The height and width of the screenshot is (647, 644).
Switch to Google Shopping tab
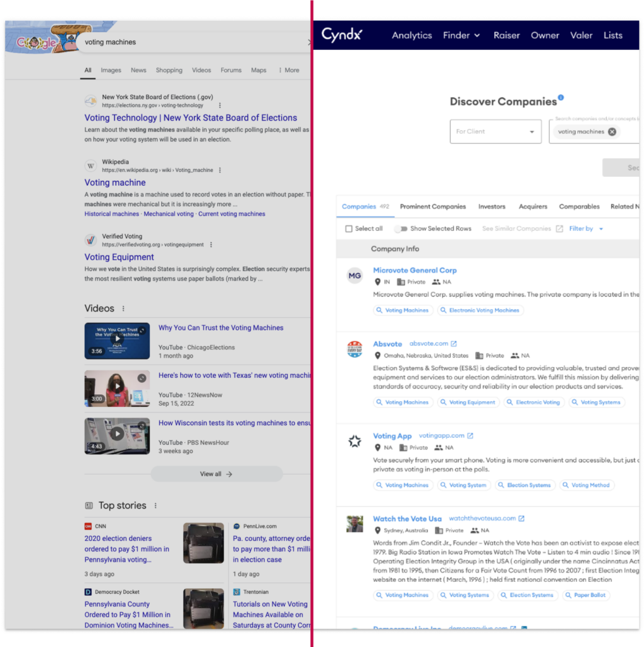pos(169,70)
